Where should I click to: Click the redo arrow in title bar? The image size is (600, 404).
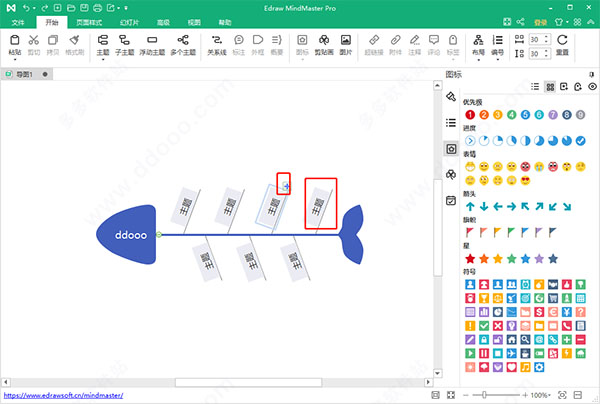45,8
